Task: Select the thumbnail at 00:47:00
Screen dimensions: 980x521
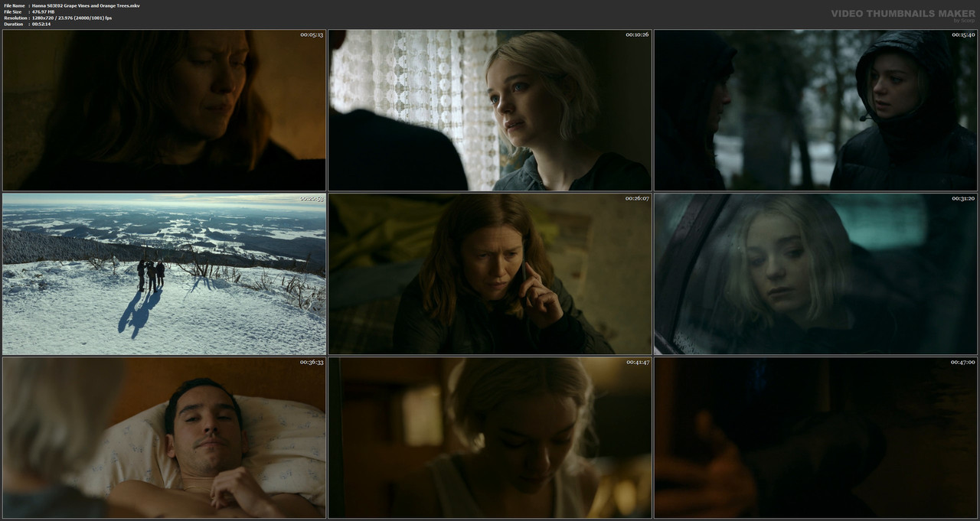Action: [x=815, y=438]
